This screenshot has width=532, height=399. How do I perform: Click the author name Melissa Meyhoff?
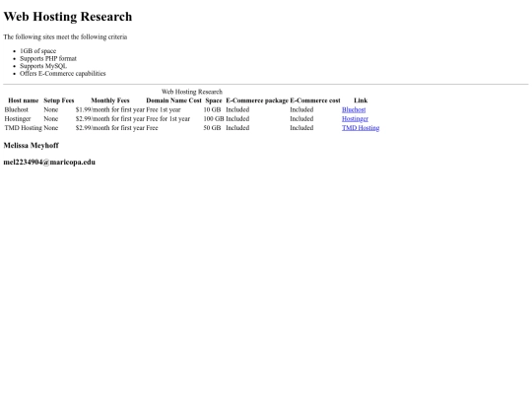tap(32, 146)
